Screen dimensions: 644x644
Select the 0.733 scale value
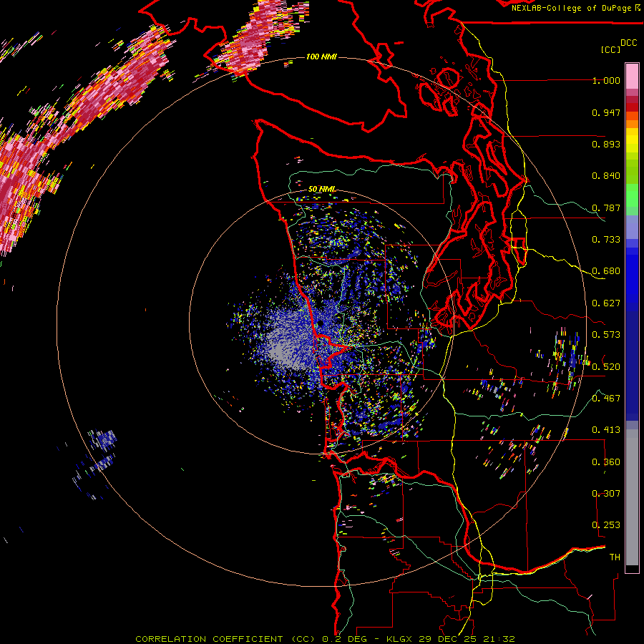coord(606,240)
